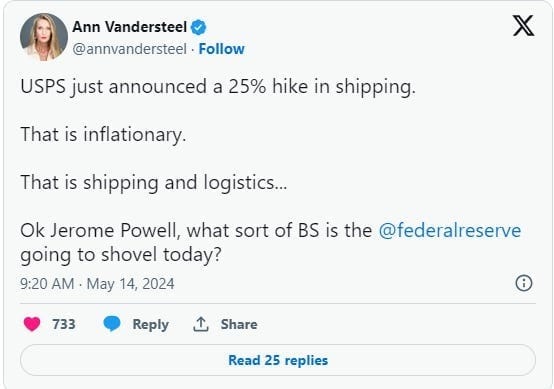Open Read 25 replies
The height and width of the screenshot is (389, 554).
278,360
